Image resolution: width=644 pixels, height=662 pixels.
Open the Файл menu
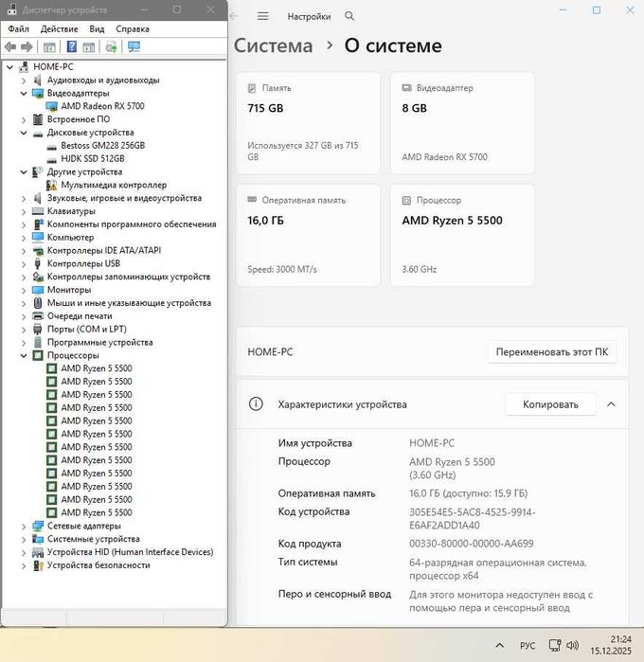point(19,28)
